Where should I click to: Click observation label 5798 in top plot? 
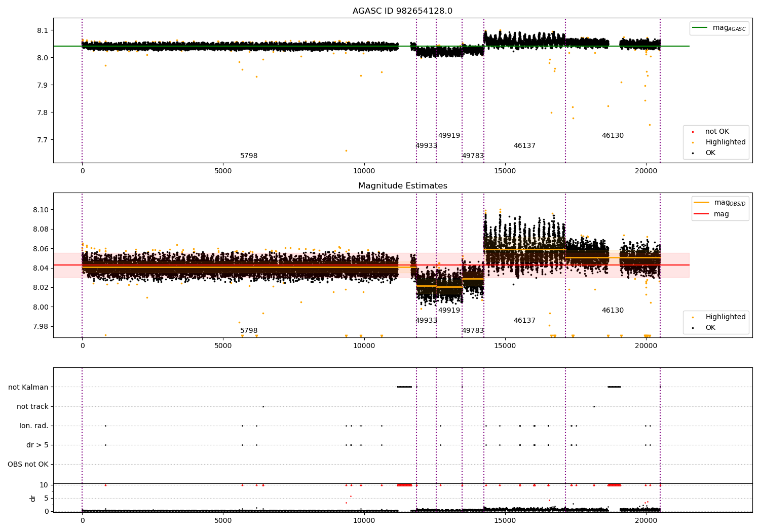[249, 156]
